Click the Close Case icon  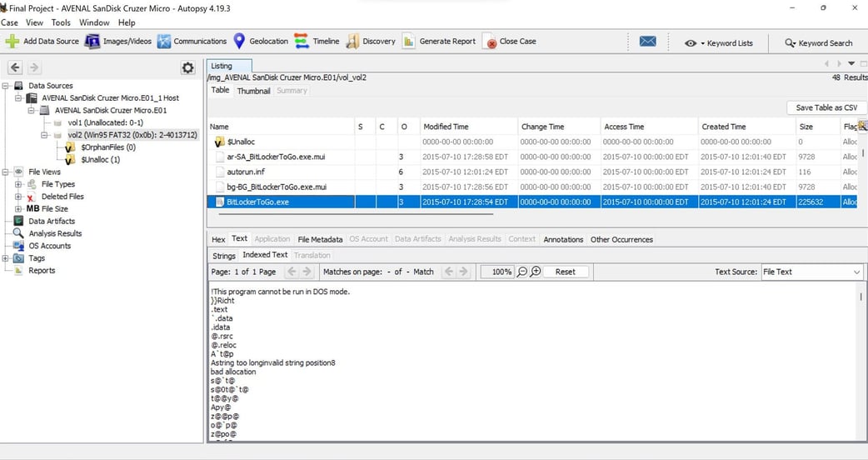489,42
